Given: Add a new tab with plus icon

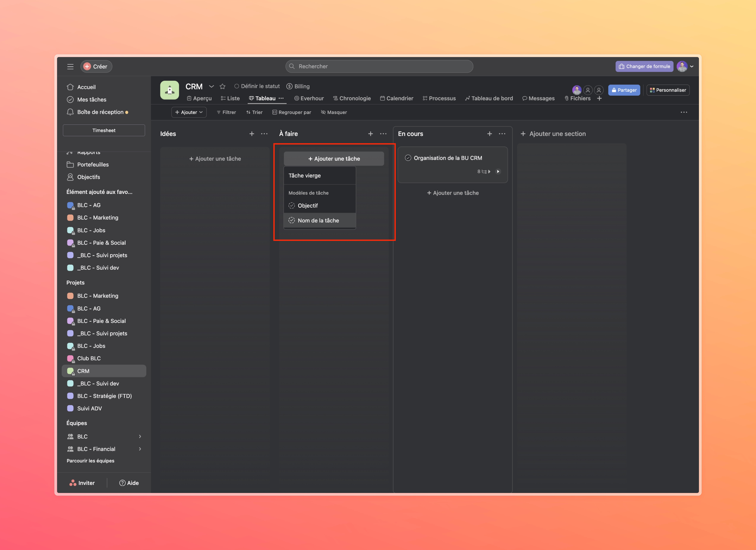Looking at the screenshot, I should (x=599, y=98).
